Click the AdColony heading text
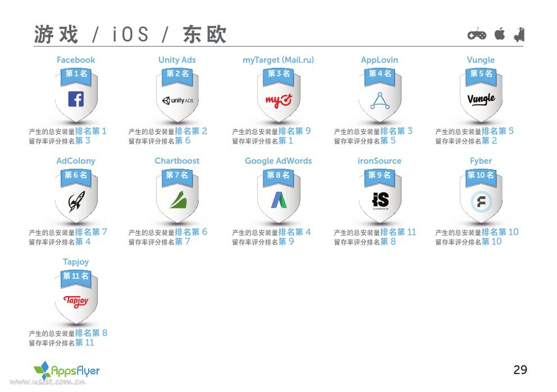 (76, 161)
